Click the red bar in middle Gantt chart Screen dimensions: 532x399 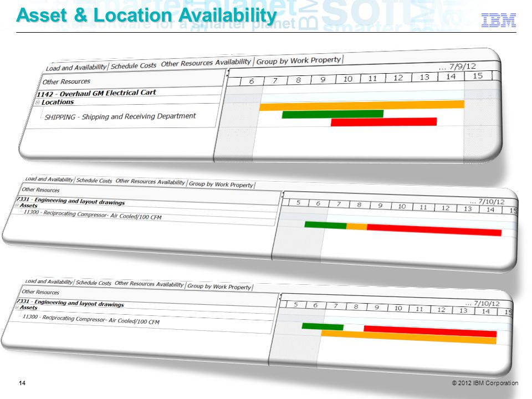coord(434,230)
